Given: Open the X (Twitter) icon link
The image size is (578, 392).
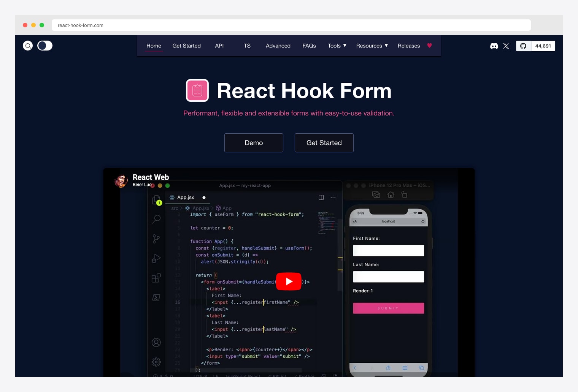Looking at the screenshot, I should 506,46.
